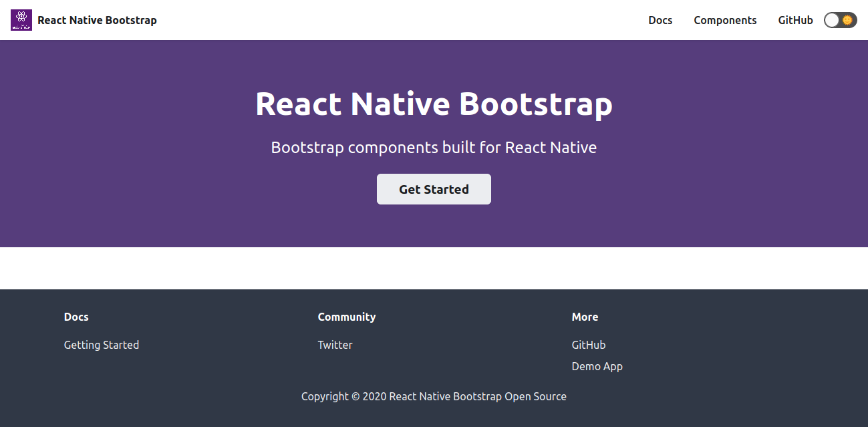The height and width of the screenshot is (427, 868).
Task: Click the Get Started button
Action: (x=434, y=189)
